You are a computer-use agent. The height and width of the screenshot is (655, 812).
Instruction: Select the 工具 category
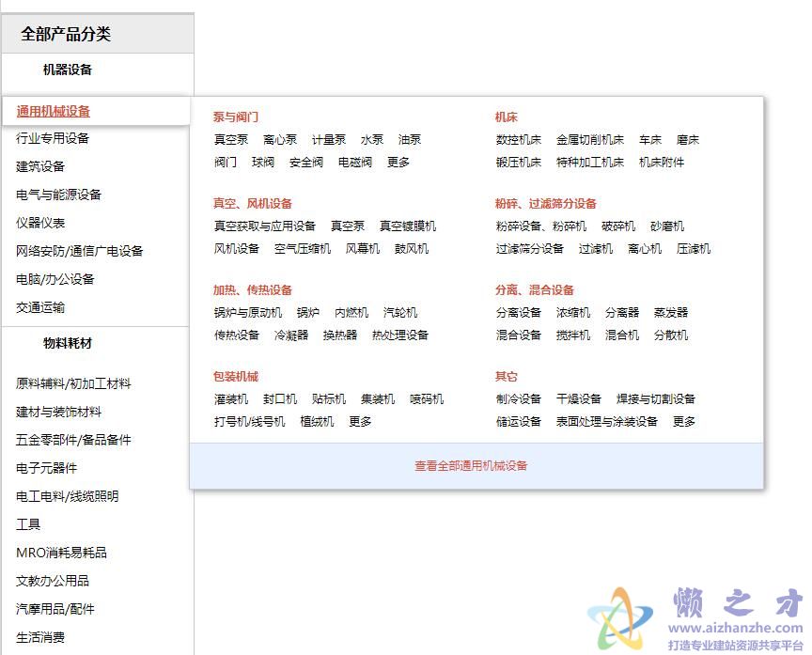28,524
